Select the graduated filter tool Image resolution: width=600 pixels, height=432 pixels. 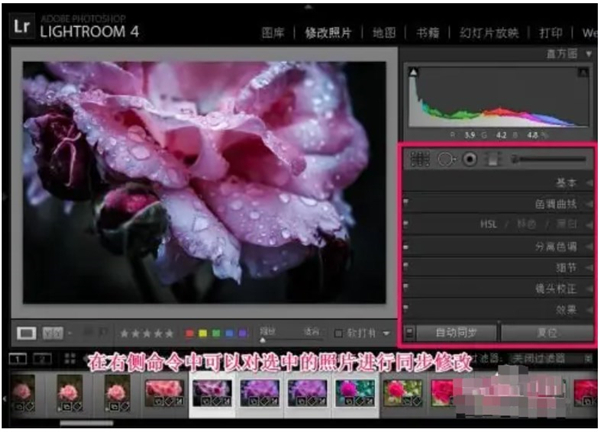492,158
